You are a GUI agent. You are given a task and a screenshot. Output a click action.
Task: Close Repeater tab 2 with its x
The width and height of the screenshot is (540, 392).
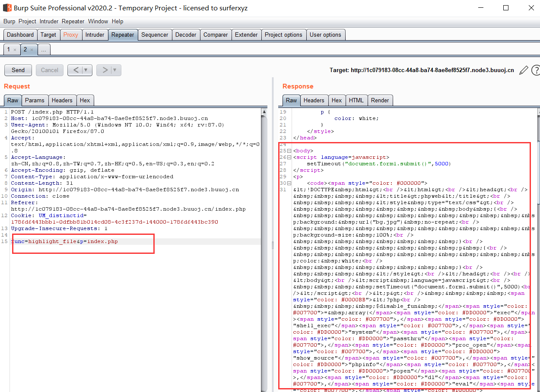point(32,50)
